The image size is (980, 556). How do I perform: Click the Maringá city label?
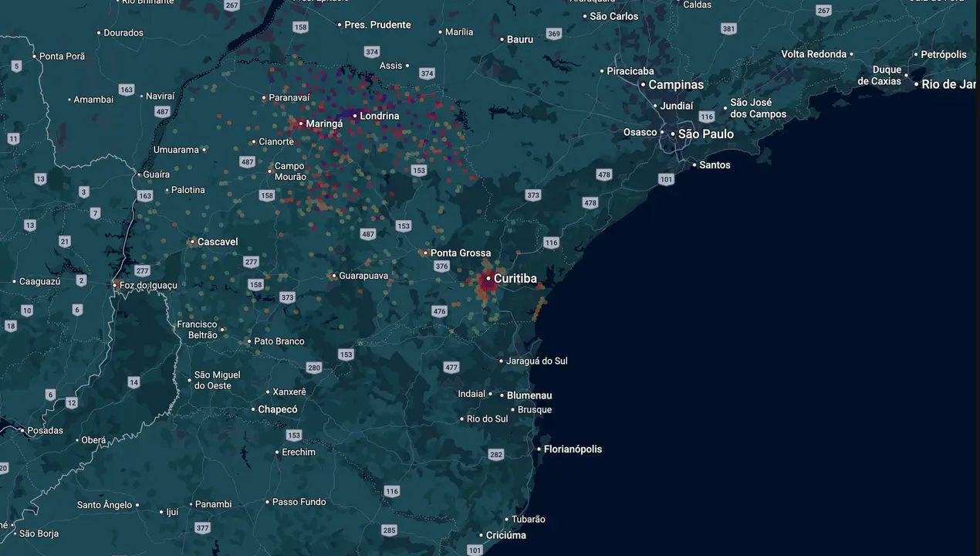click(x=324, y=124)
